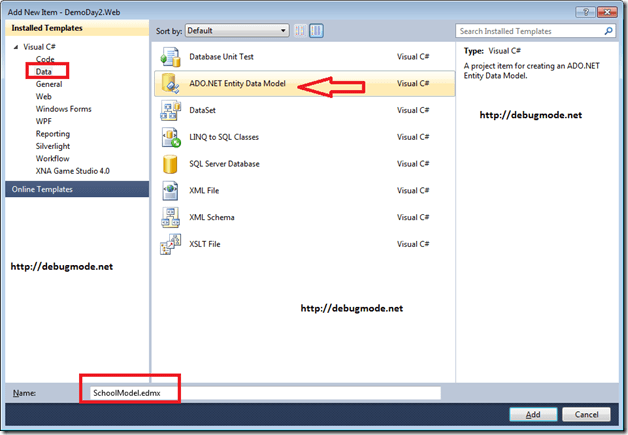Choose the DataSet template icon
This screenshot has width=628, height=435.
coord(169,111)
